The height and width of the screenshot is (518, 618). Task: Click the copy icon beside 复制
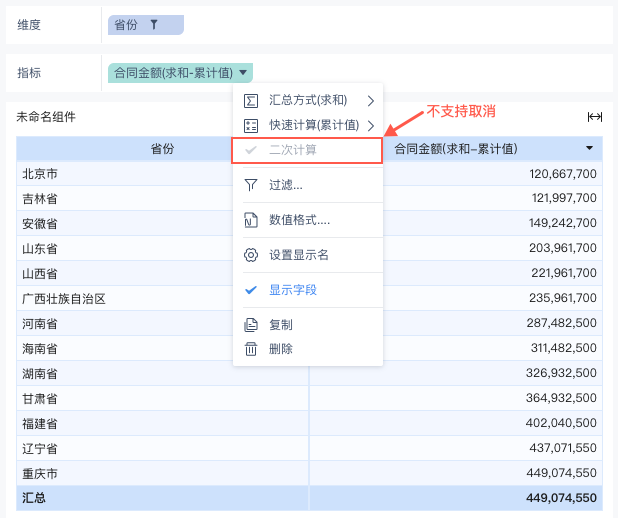[251, 325]
